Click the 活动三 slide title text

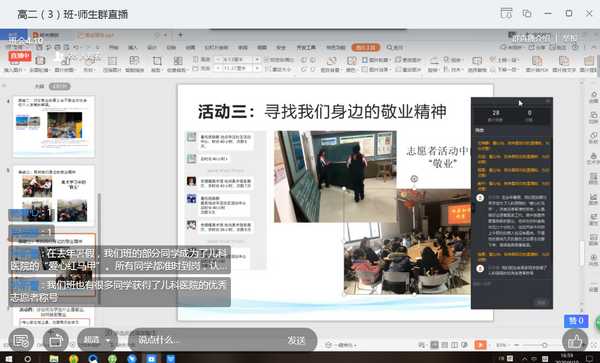click(x=322, y=112)
